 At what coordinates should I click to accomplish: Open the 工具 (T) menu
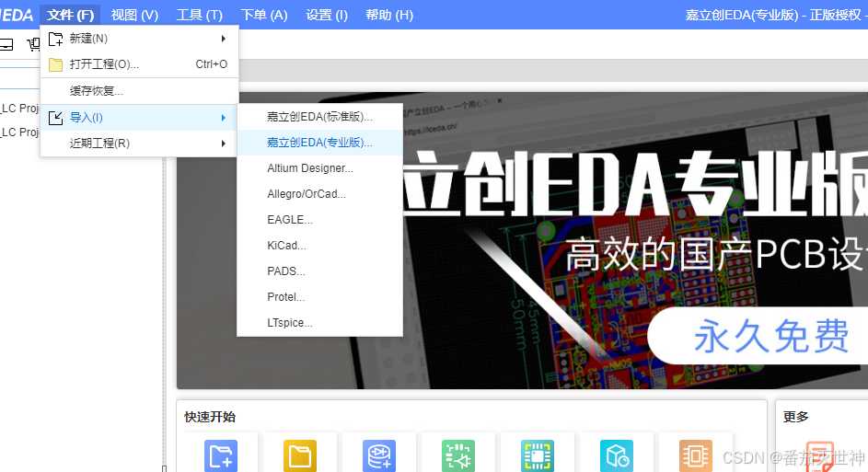click(x=200, y=15)
